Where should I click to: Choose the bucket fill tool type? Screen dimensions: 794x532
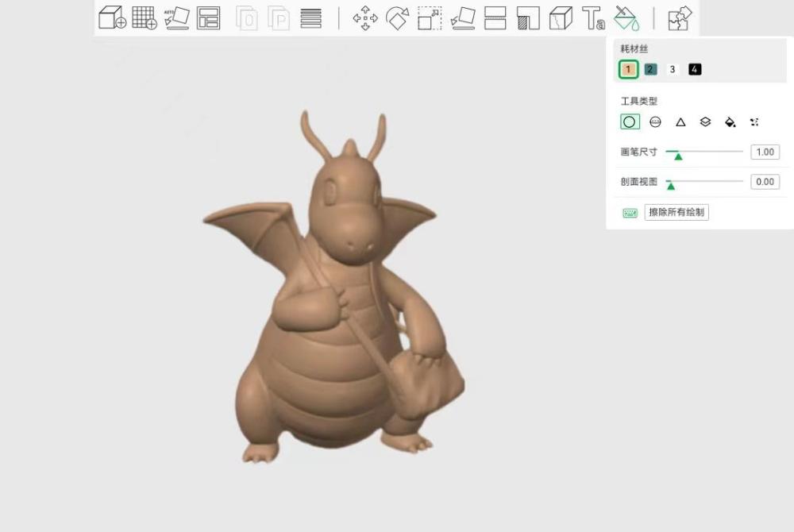point(730,122)
